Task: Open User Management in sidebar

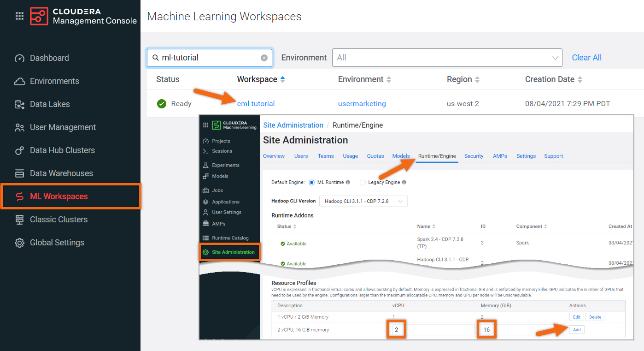Action: (63, 127)
